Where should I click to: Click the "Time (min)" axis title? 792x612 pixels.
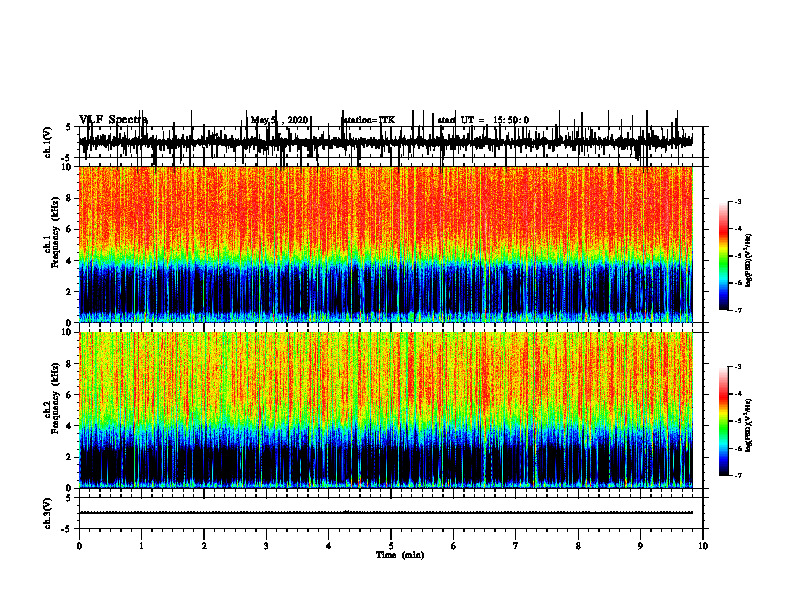pos(400,555)
